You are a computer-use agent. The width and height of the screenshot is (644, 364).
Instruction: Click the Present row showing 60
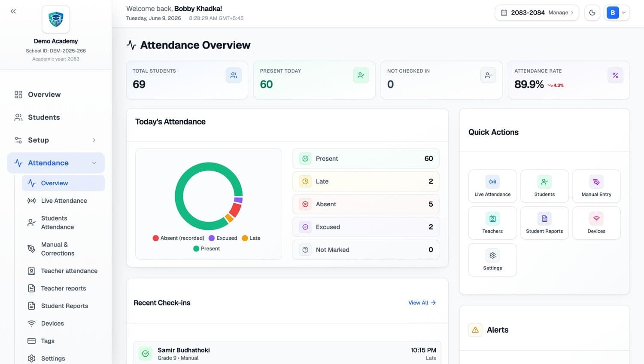coord(366,159)
